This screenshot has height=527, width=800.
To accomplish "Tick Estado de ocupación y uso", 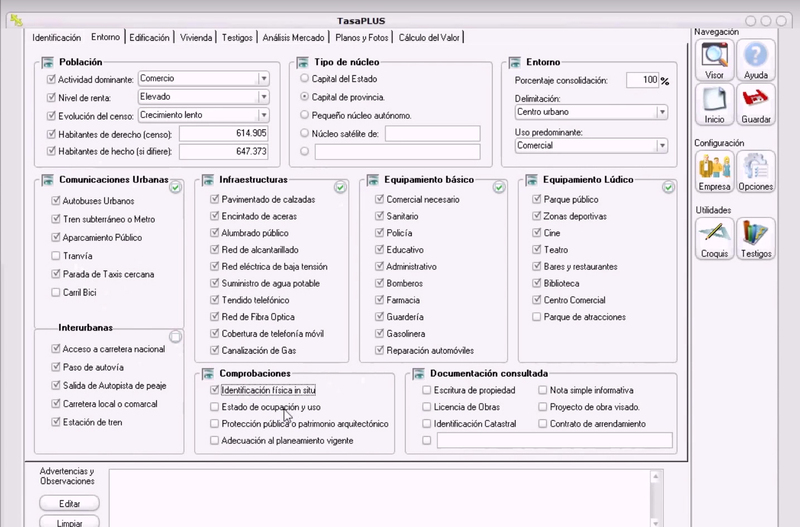I will point(214,407).
